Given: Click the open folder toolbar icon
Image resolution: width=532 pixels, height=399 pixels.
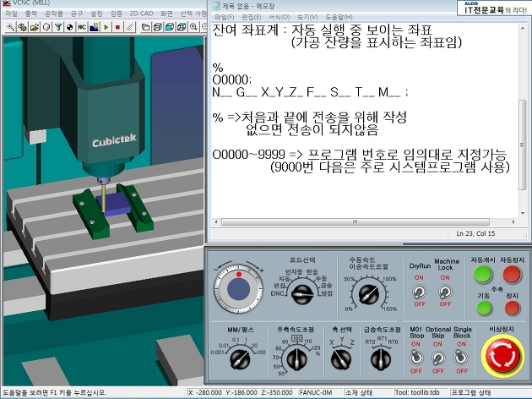Looking at the screenshot, I should 35,27.
